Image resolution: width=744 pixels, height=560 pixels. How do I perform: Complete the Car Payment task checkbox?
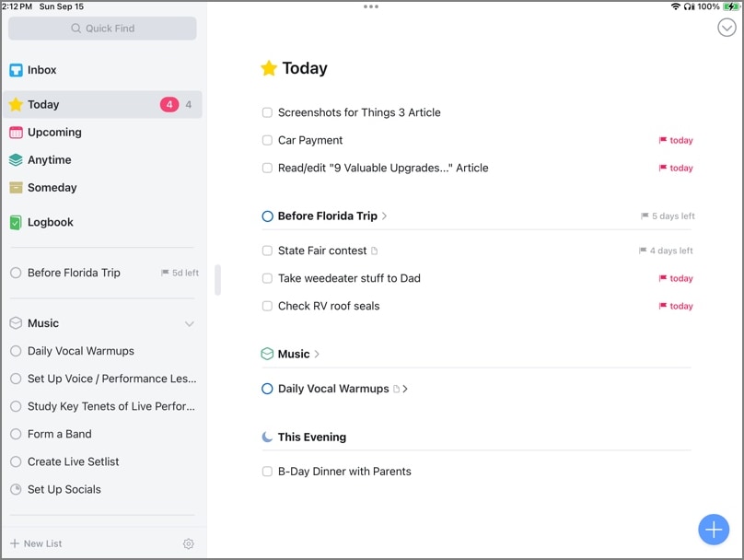[267, 140]
